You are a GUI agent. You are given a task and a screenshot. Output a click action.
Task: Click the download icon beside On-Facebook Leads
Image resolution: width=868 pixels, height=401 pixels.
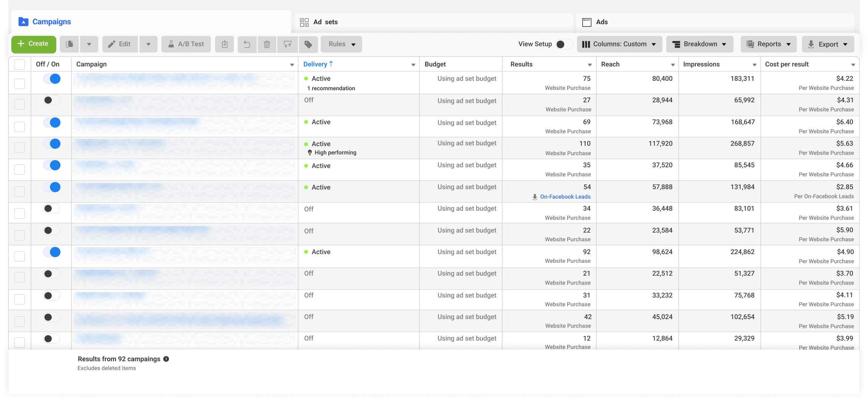pos(535,197)
